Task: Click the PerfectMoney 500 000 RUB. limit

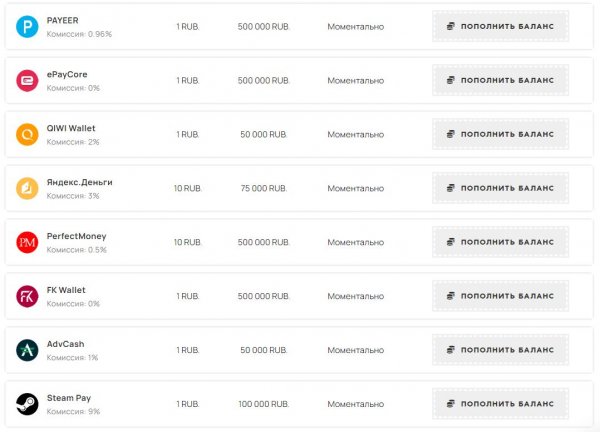Action: tap(264, 242)
